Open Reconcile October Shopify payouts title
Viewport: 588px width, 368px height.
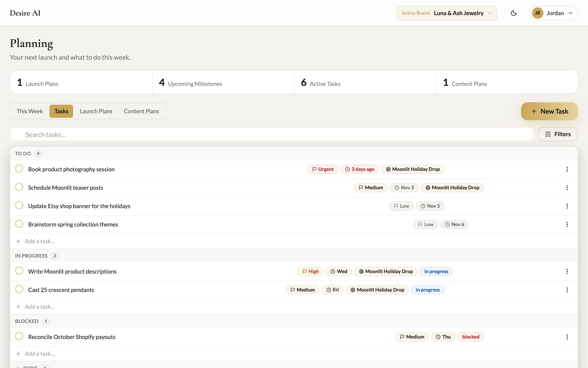click(72, 337)
